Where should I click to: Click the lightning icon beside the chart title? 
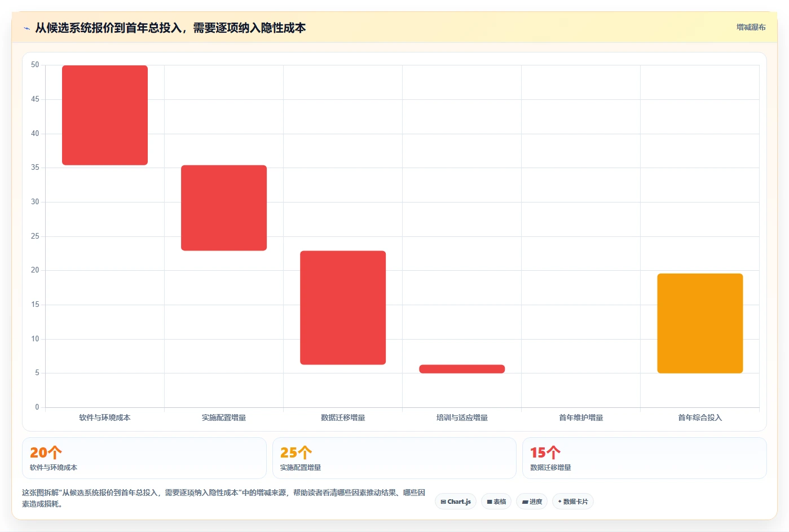tap(27, 28)
